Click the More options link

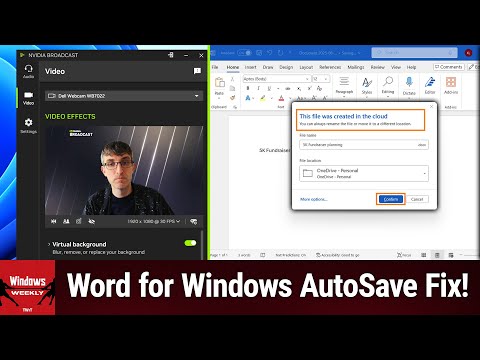pos(314,199)
